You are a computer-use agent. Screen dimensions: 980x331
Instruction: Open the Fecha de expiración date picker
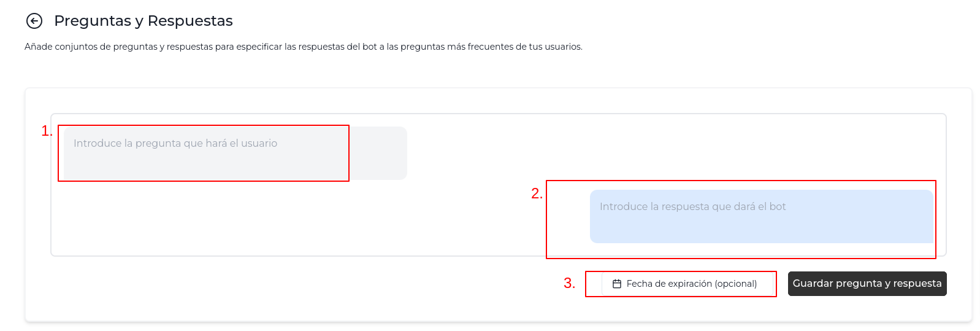(685, 284)
